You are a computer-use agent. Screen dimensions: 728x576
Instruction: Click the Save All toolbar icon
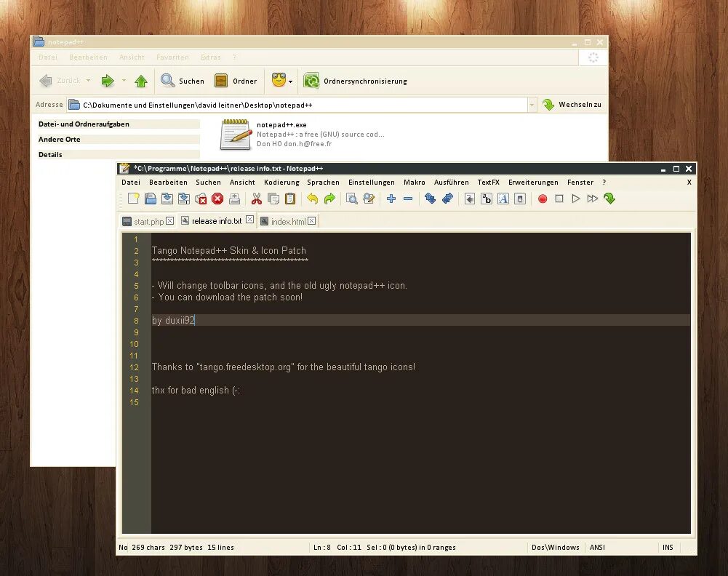tap(184, 199)
